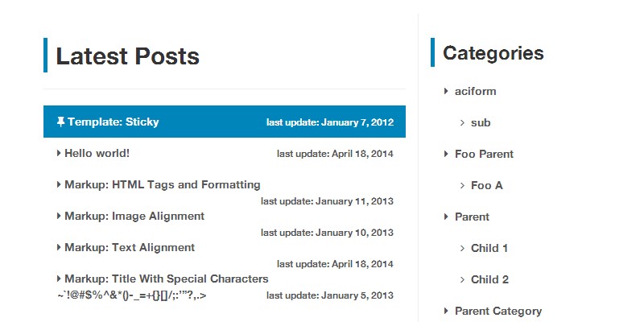The image size is (644, 322).
Task: Click the chevron icon before Child 2
Action: pos(462,280)
